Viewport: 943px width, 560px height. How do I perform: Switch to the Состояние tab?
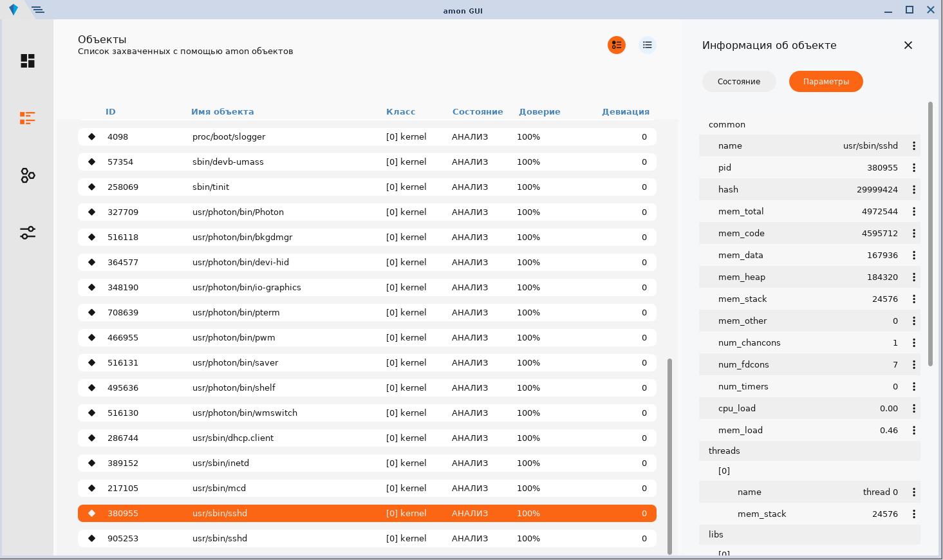pyautogui.click(x=738, y=82)
